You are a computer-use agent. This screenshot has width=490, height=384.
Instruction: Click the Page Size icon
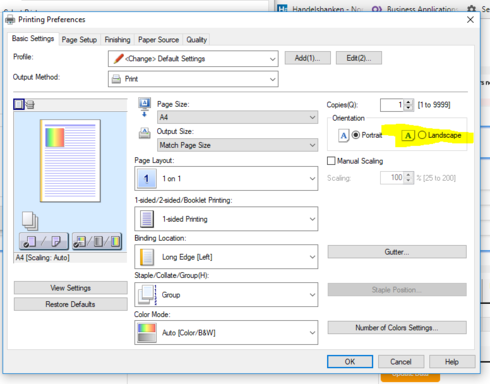point(144,107)
